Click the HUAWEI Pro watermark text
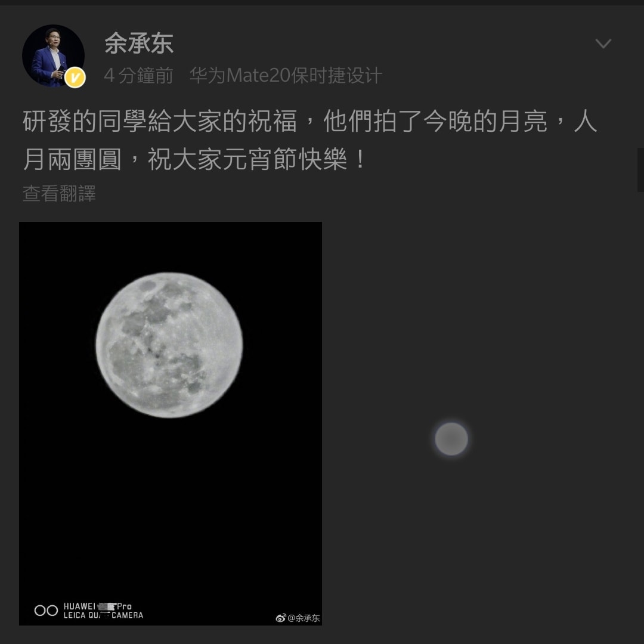 [x=98, y=606]
